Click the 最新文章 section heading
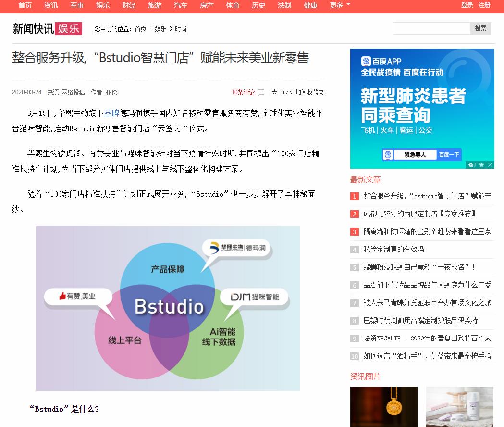 point(366,179)
